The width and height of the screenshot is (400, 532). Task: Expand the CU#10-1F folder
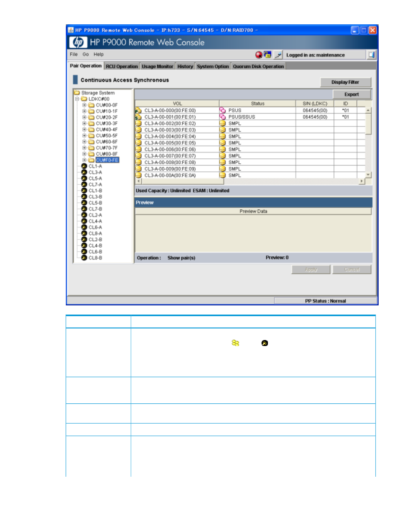(x=84, y=111)
